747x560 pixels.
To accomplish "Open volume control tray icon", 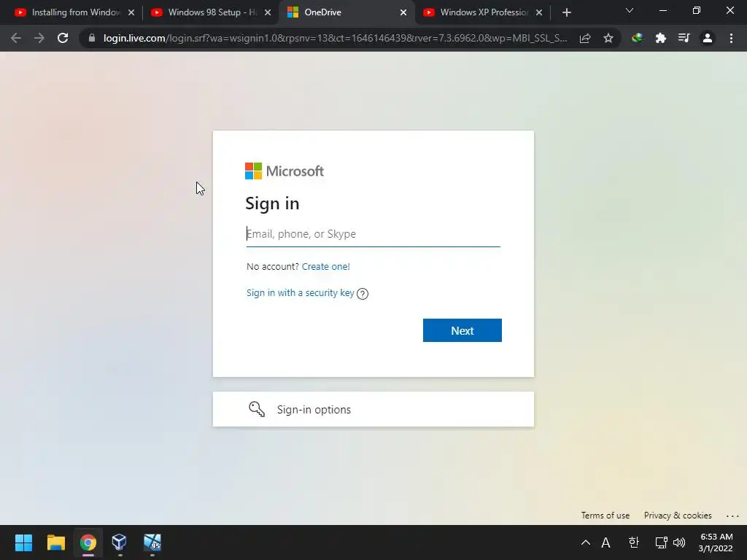I will coord(679,542).
